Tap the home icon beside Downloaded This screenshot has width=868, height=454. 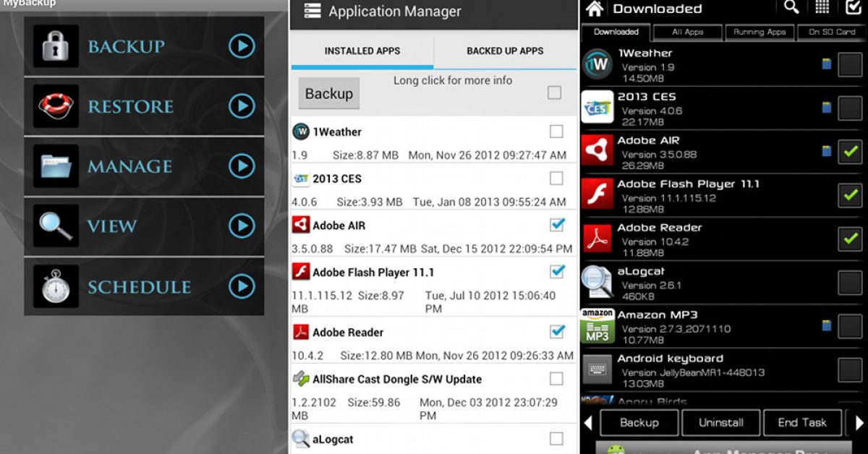coord(595,9)
